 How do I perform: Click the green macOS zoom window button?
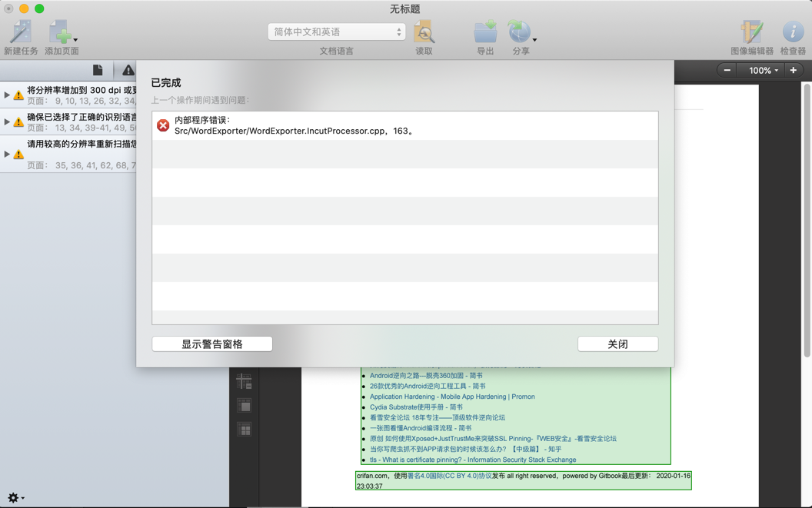click(x=39, y=8)
